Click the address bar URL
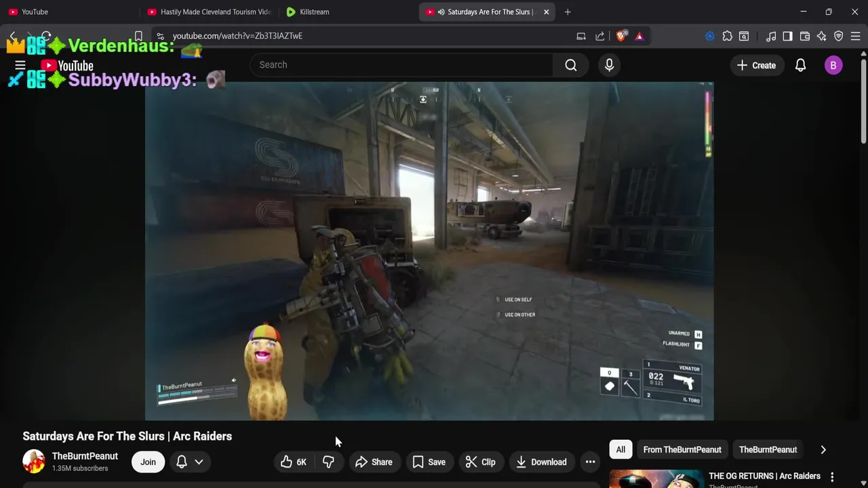The image size is (868, 488). pyautogui.click(x=237, y=36)
